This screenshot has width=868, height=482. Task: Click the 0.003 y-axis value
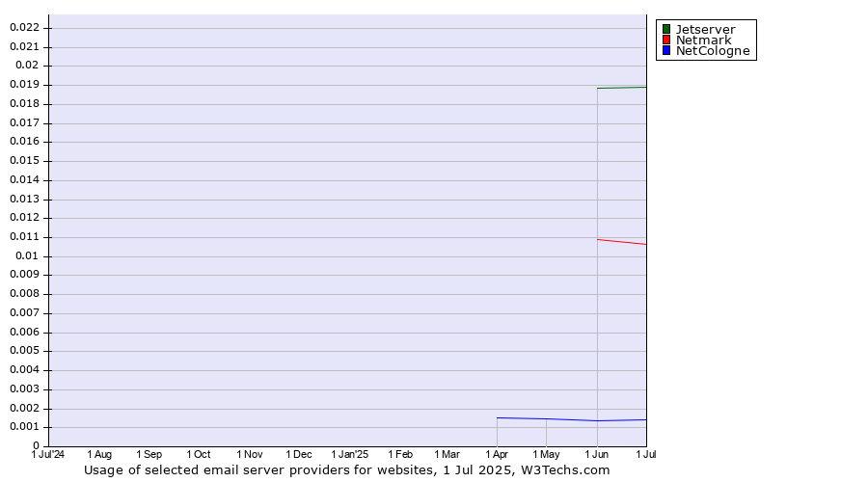tap(24, 389)
